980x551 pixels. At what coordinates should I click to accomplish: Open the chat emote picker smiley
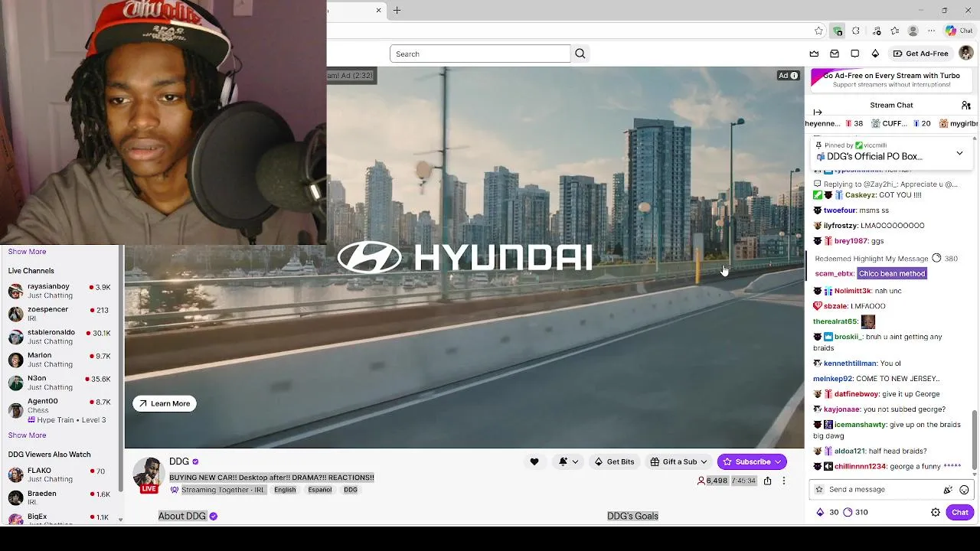coord(964,490)
